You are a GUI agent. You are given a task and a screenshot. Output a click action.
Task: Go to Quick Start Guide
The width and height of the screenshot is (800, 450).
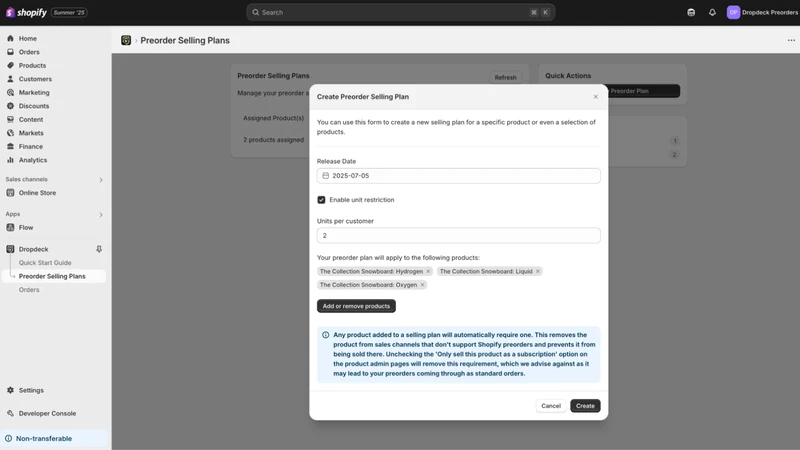point(45,263)
